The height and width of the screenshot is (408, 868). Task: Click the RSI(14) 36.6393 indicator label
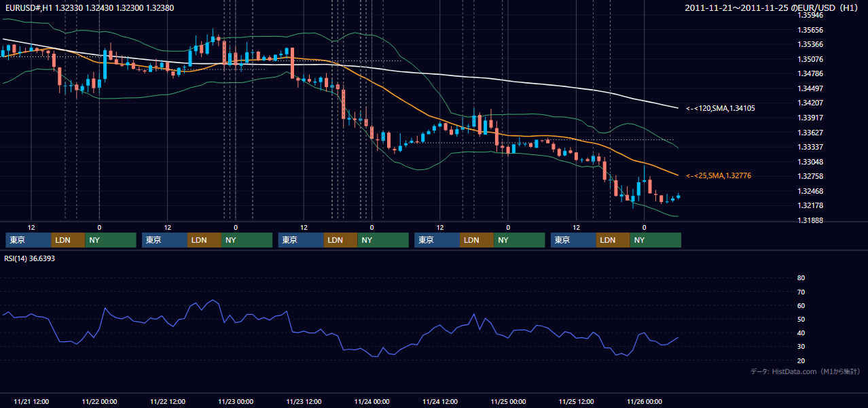pos(30,258)
